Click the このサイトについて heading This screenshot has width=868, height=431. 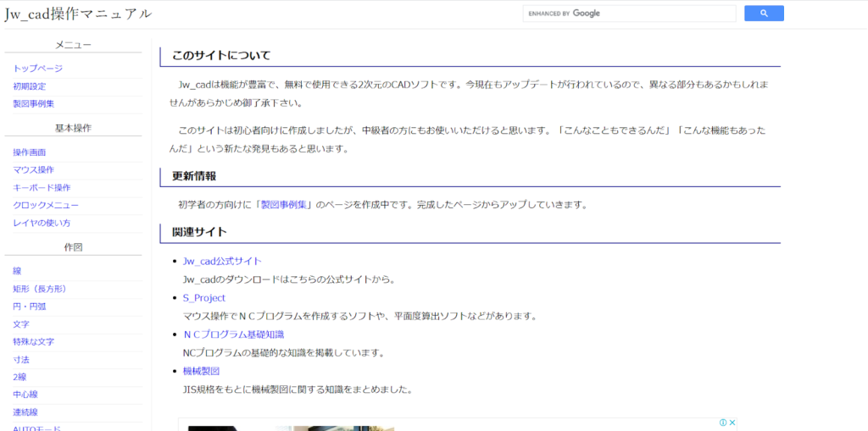coord(221,55)
